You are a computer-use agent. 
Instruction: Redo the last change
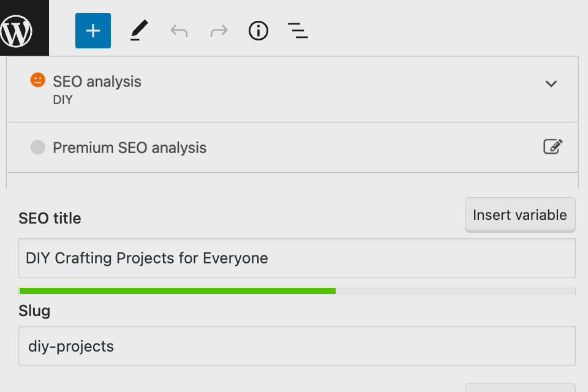[219, 31]
